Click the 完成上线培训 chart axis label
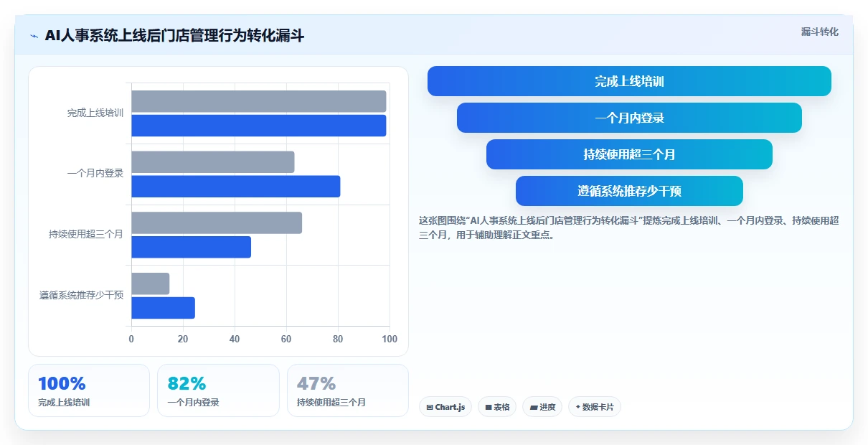 point(95,113)
